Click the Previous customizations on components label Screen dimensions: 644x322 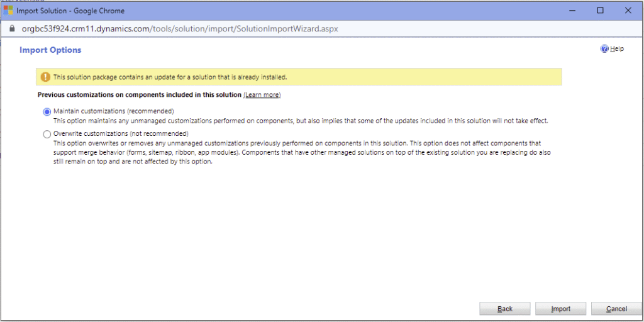pyautogui.click(x=139, y=95)
